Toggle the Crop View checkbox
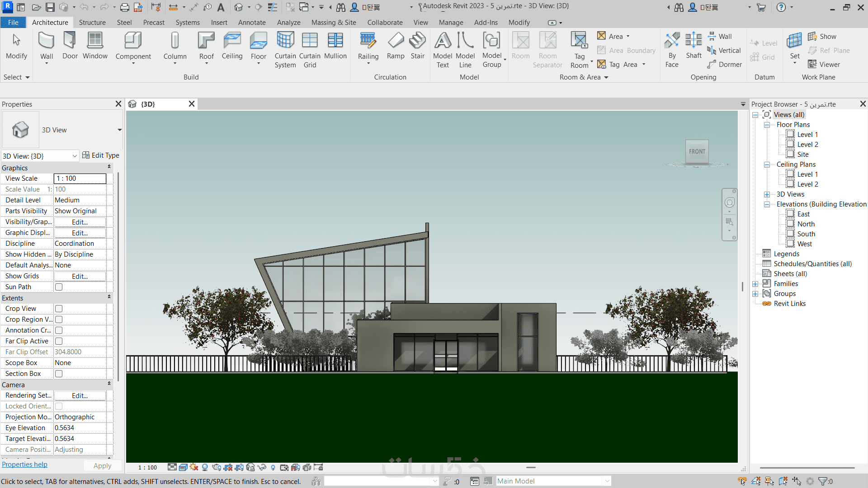 59,309
